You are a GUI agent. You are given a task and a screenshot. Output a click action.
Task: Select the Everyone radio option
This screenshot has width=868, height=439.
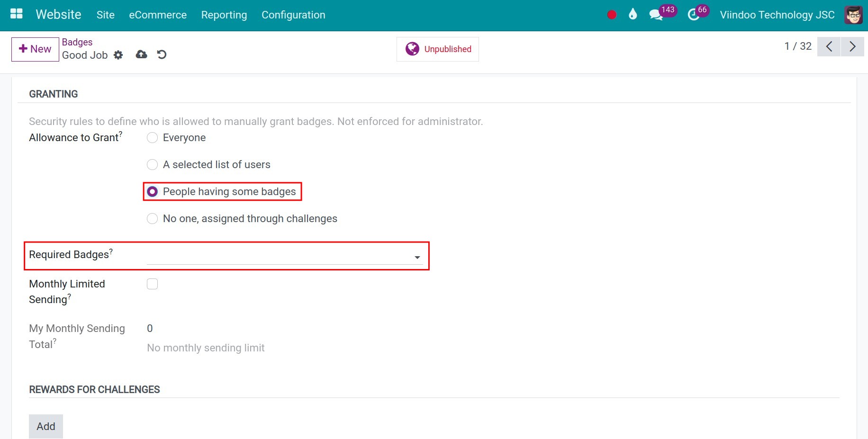coord(152,138)
